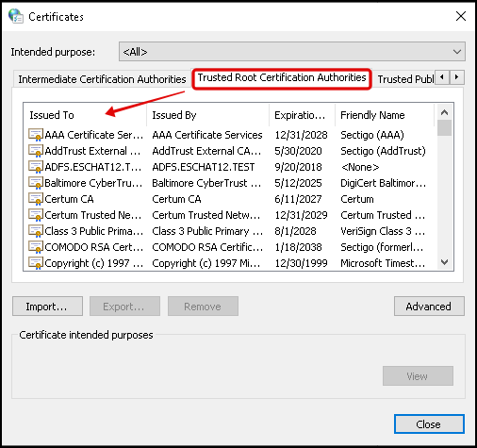Select 'Baltimore CyberTru...' in Issued To
This screenshot has height=448, width=477.
(x=93, y=183)
